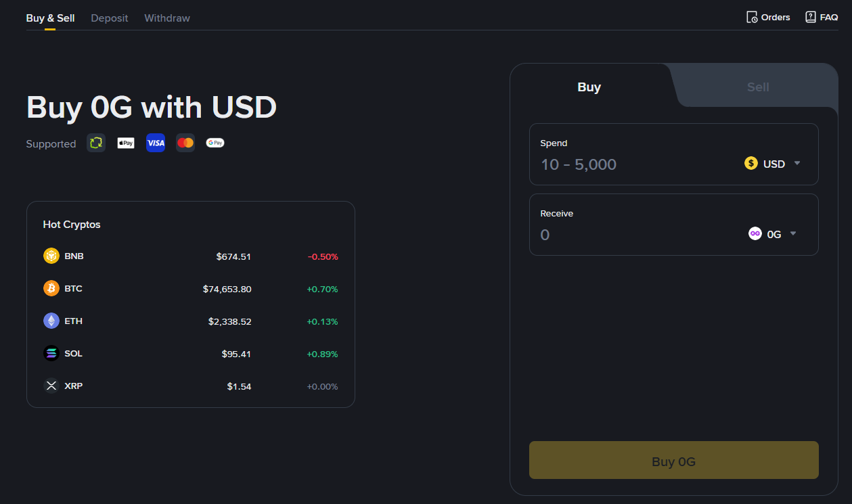This screenshot has height=504, width=852.
Task: Open the 0G token dropdown
Action: (772, 233)
